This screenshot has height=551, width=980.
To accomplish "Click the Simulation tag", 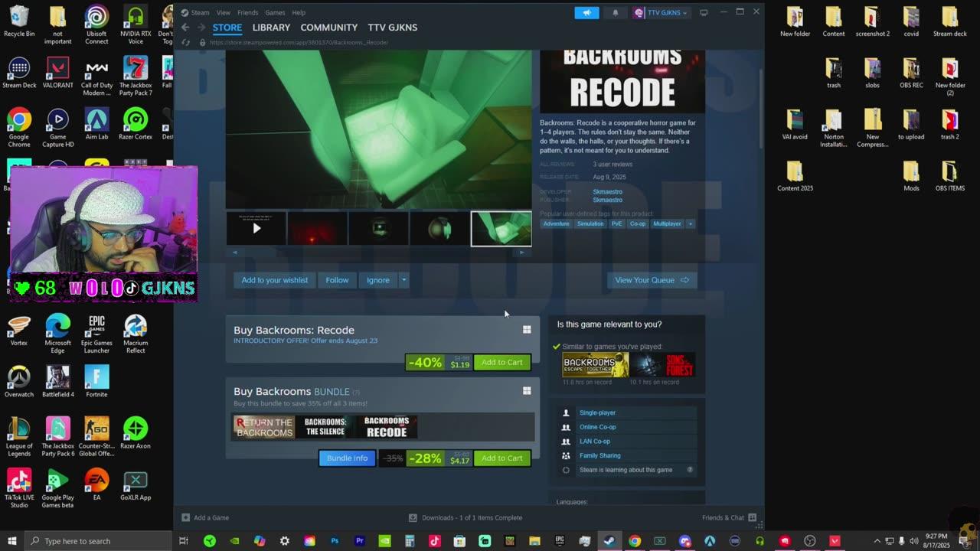I will click(590, 223).
